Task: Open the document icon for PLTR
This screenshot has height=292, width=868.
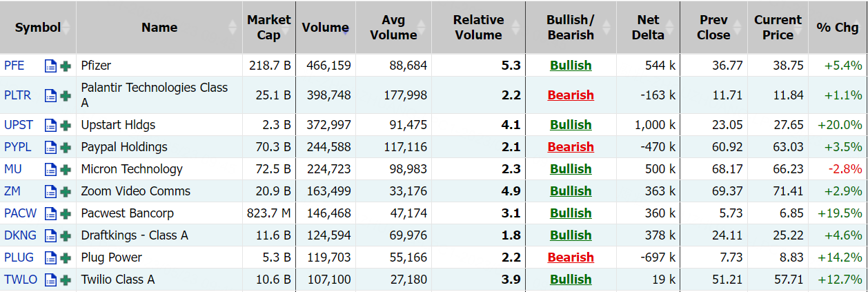Action: (50, 96)
